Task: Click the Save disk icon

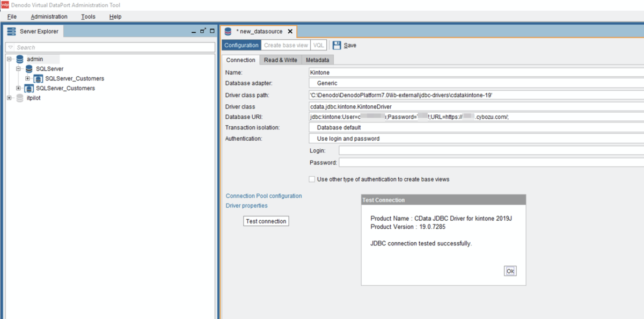Action: point(336,46)
